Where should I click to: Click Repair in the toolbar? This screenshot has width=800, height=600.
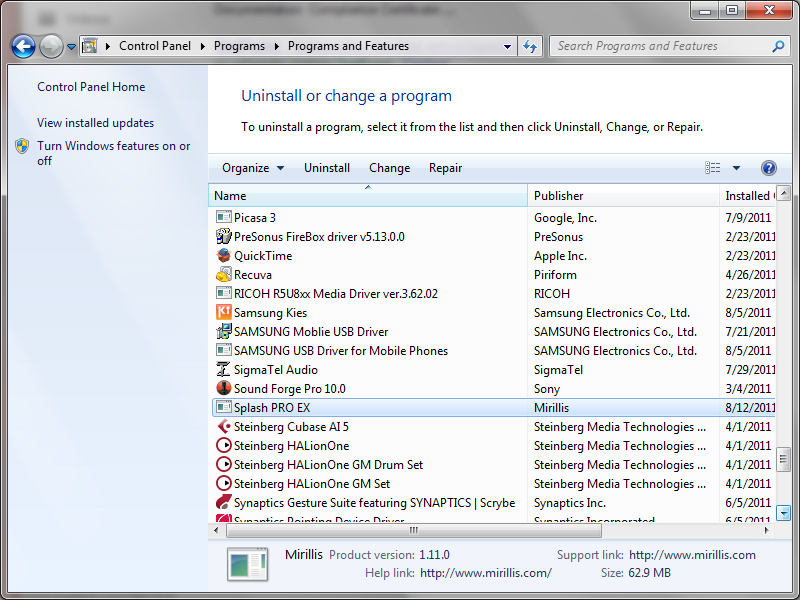(x=445, y=168)
